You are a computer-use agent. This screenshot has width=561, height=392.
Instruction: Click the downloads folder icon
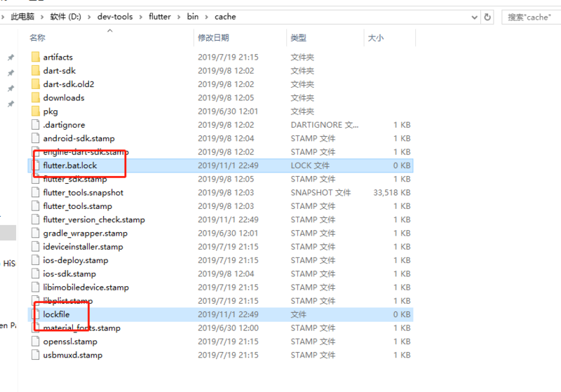pyautogui.click(x=36, y=97)
